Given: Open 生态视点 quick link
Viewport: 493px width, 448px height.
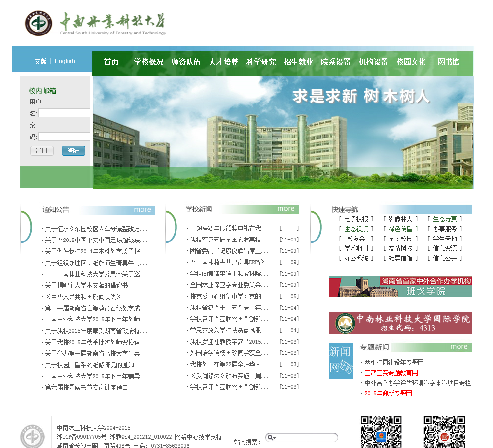Looking at the screenshot, I should coord(356,229).
